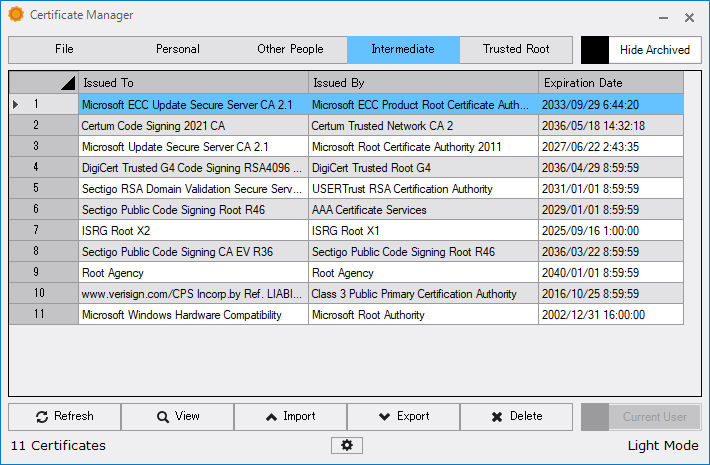
Task: Sort by the Issued To column header
Action: point(193,83)
